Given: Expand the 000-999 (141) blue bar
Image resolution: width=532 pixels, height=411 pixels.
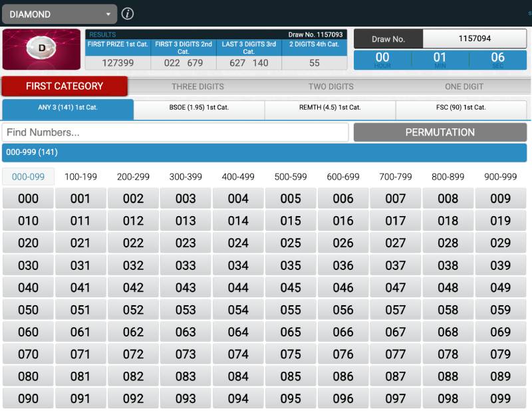Looking at the screenshot, I should coord(264,152).
